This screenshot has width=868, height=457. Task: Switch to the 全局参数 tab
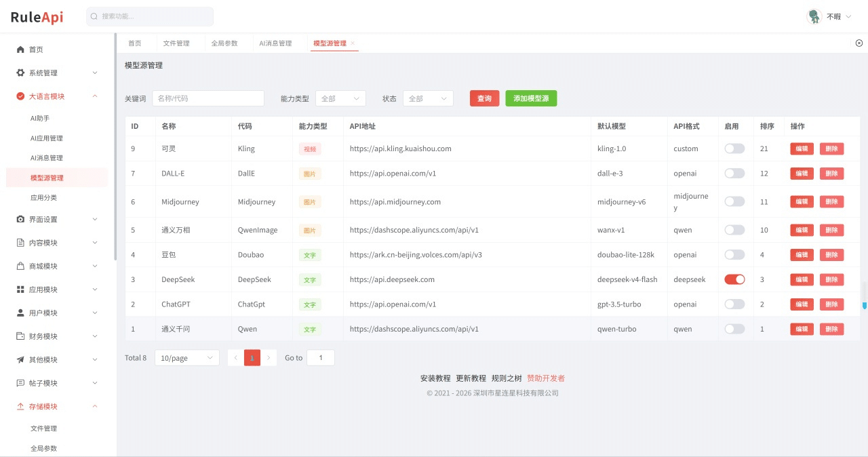click(224, 43)
